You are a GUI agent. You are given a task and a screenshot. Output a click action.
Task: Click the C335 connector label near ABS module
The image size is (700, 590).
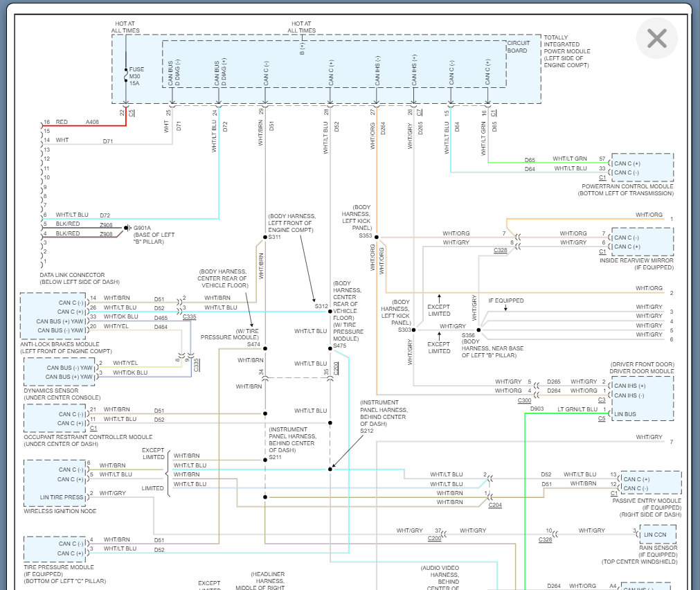(x=189, y=316)
